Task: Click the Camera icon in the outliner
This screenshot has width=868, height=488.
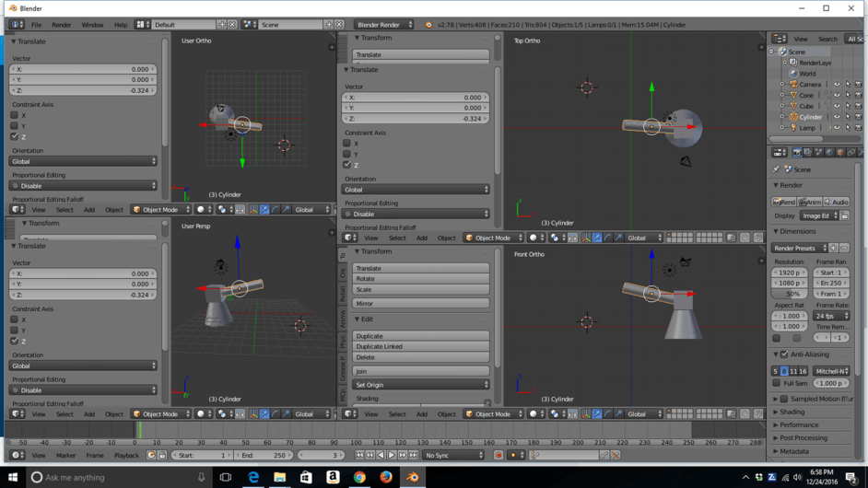Action: pos(792,84)
